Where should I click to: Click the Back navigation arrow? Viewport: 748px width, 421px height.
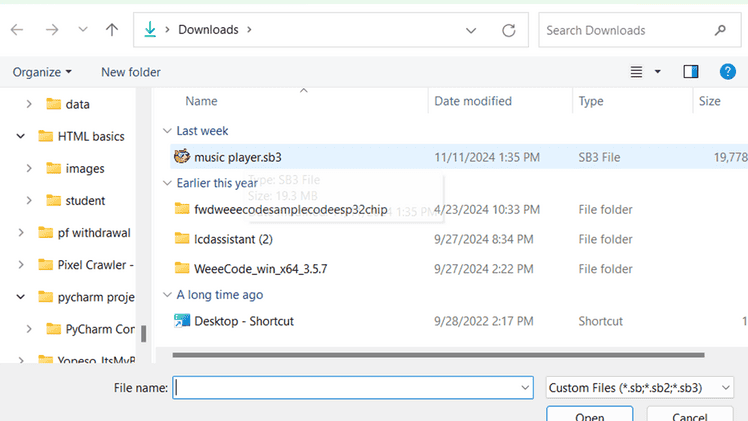point(17,30)
